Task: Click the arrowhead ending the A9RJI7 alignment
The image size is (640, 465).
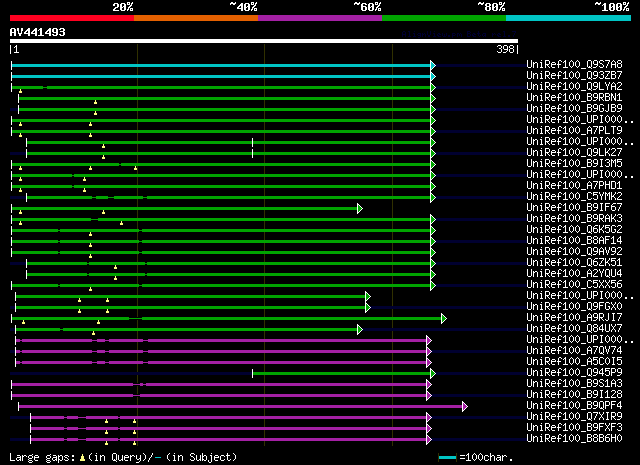Action: click(x=444, y=318)
